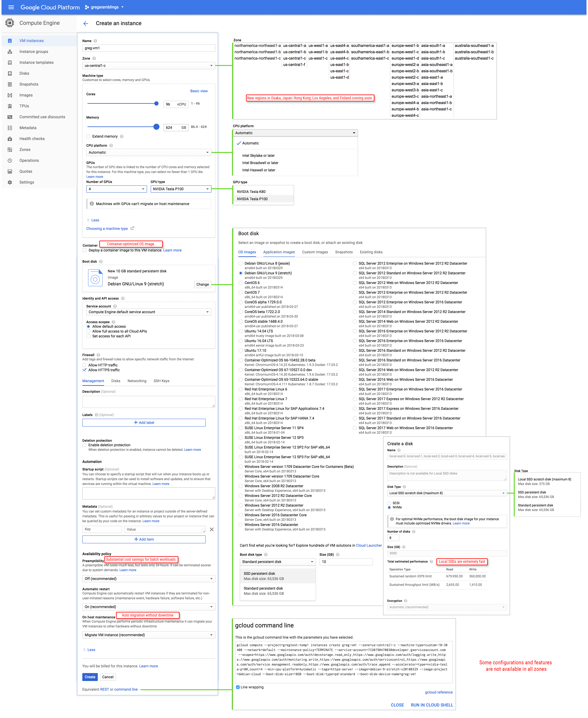Click the Cores slider handle
Viewport: 588px width, 718px height.
pyautogui.click(x=157, y=103)
